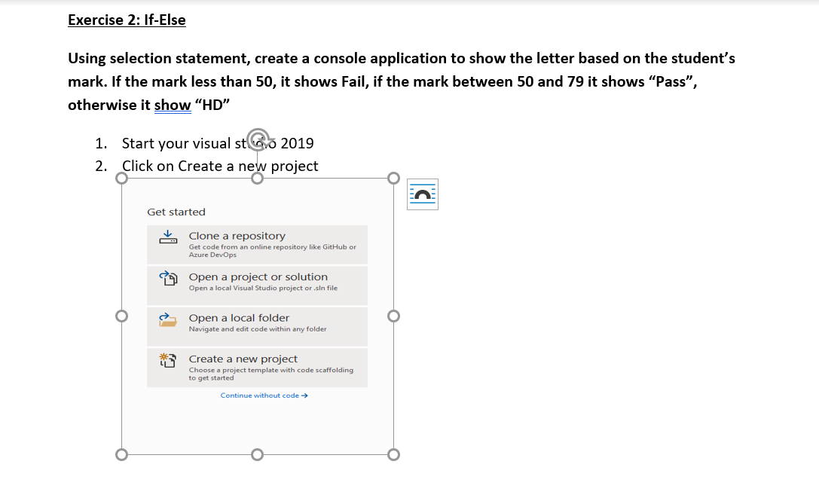819x504 pixels.
Task: Select the Clone a repository icon
Action: [167, 236]
